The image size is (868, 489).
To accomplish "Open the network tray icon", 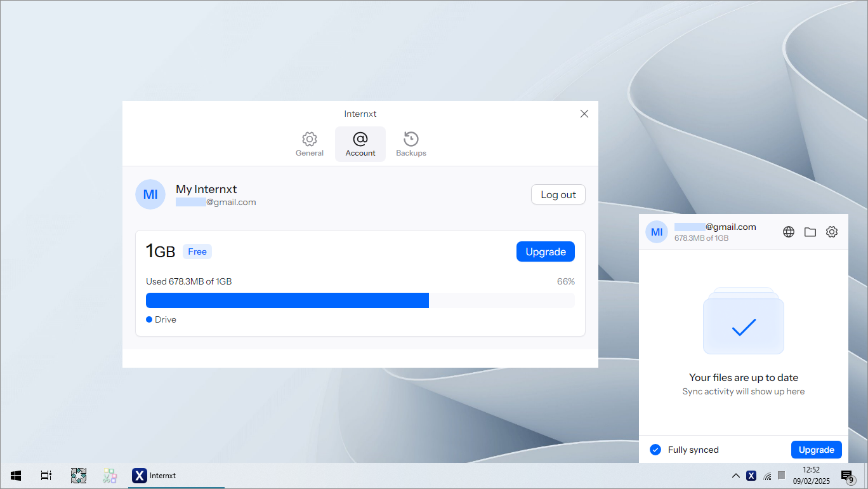I will click(x=767, y=476).
